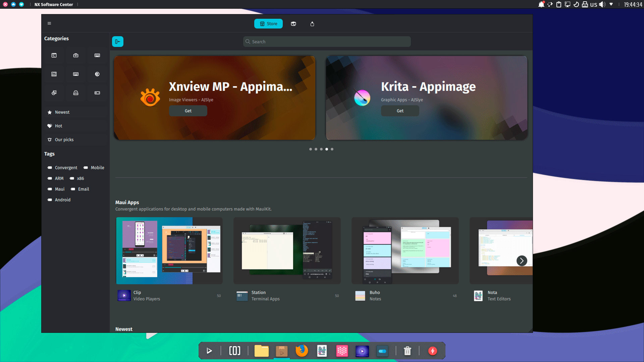
Task: Toggle the sidebar collapse button
Action: [118, 42]
